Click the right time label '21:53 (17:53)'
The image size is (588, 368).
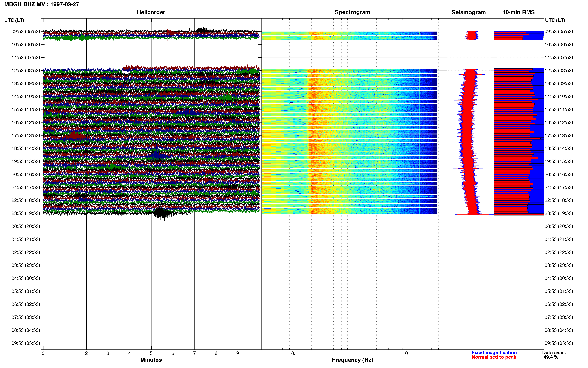[559, 187]
